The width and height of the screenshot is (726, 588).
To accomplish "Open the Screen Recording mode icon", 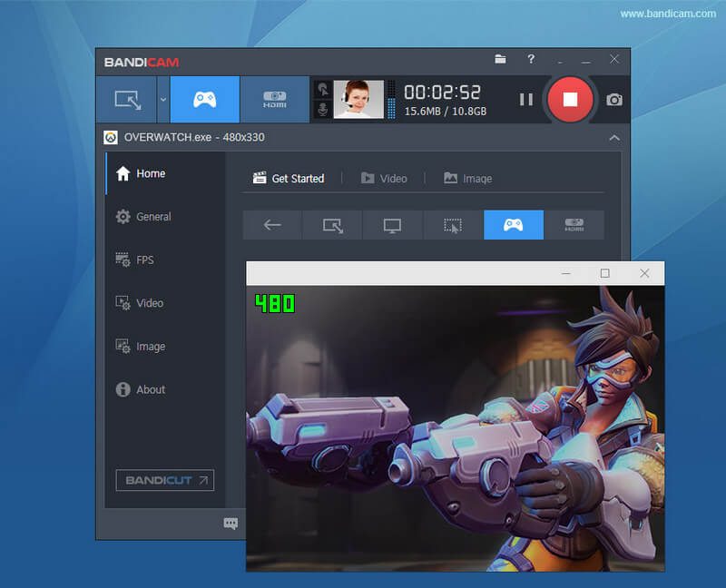I will (x=127, y=99).
